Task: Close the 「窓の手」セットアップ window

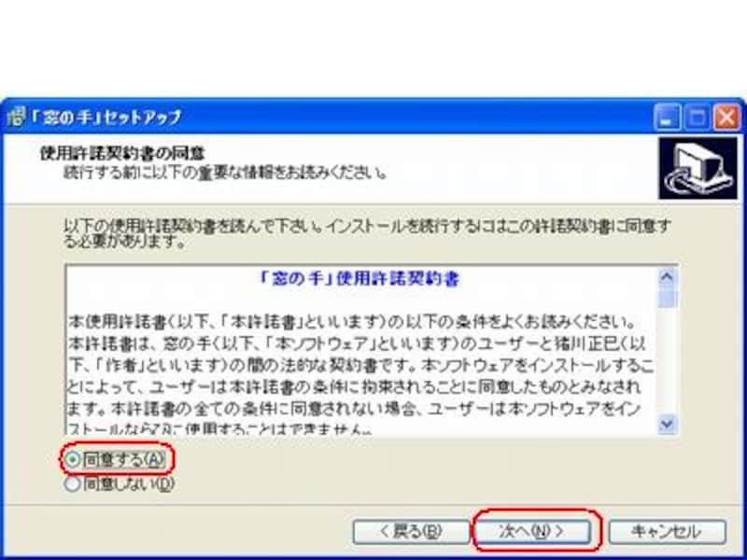Action: pos(726,118)
